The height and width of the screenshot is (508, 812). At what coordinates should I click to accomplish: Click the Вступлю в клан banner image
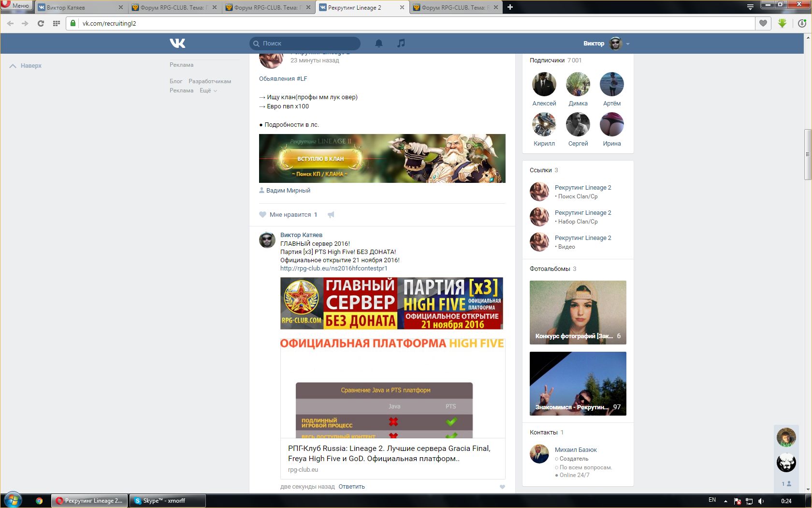pyautogui.click(x=382, y=158)
